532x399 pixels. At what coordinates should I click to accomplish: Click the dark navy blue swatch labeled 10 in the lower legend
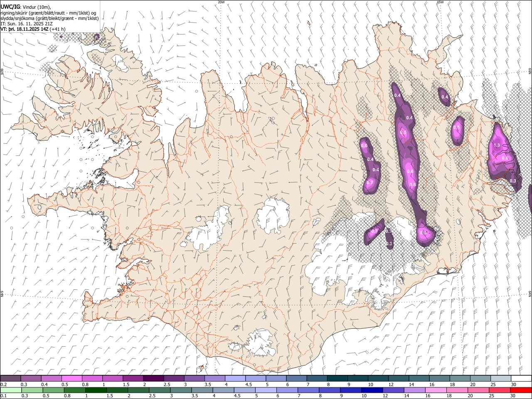tap(372, 390)
